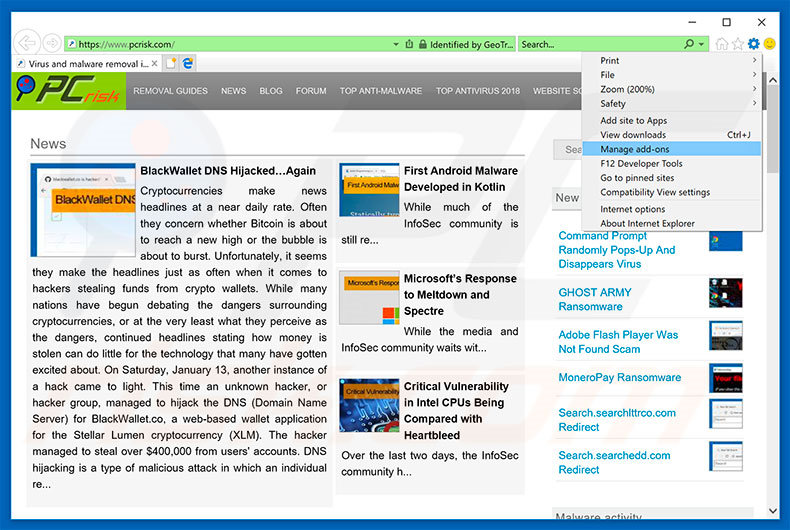Image resolution: width=790 pixels, height=530 pixels.
Task: Click the Favorites star icon
Action: pyautogui.click(x=738, y=44)
